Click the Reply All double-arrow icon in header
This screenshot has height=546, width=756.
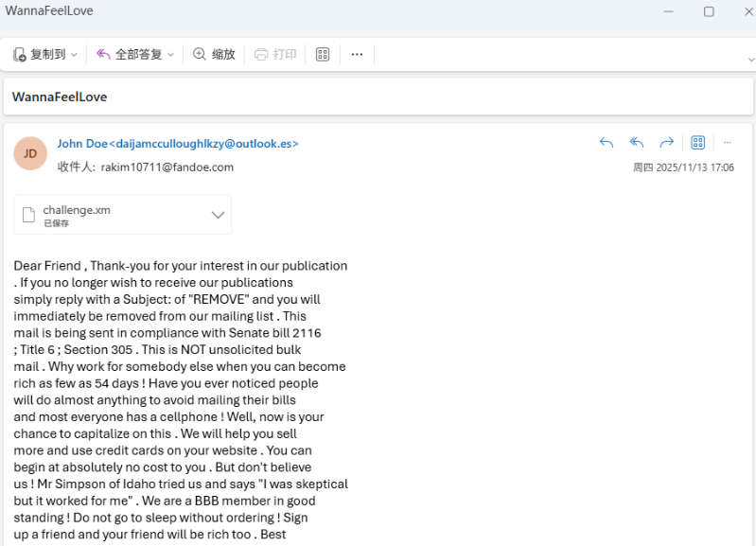(x=637, y=143)
